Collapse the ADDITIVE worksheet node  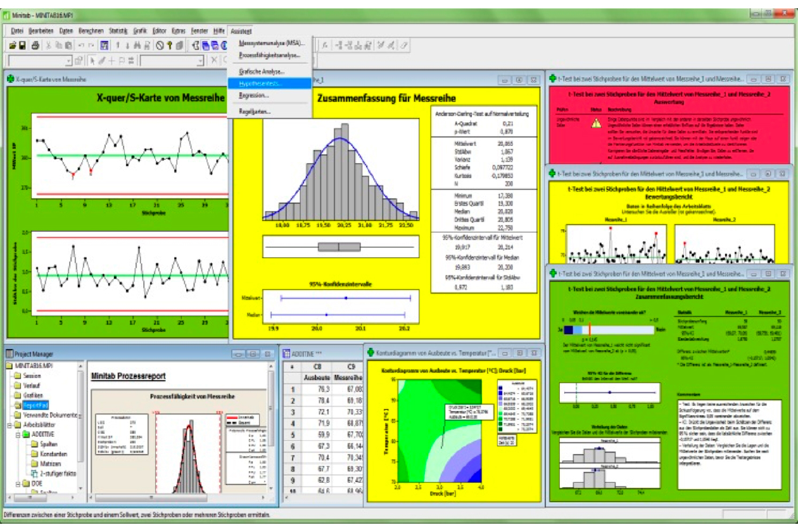tap(17, 434)
